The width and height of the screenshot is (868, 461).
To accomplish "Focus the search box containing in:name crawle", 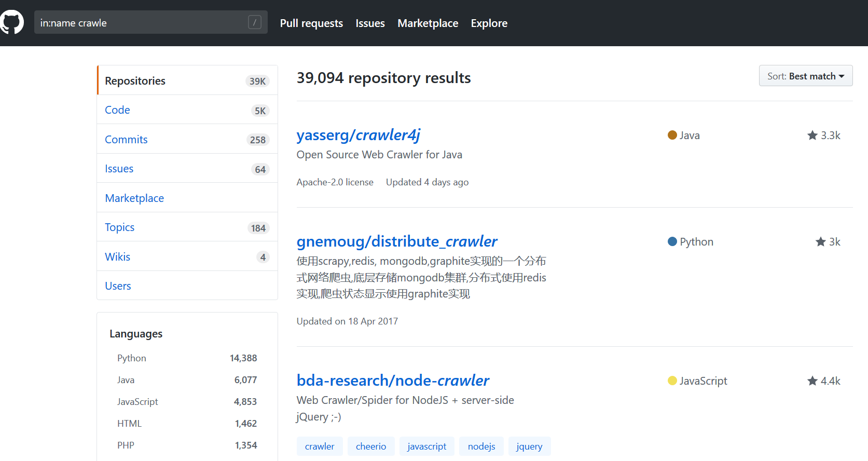I will tap(151, 22).
